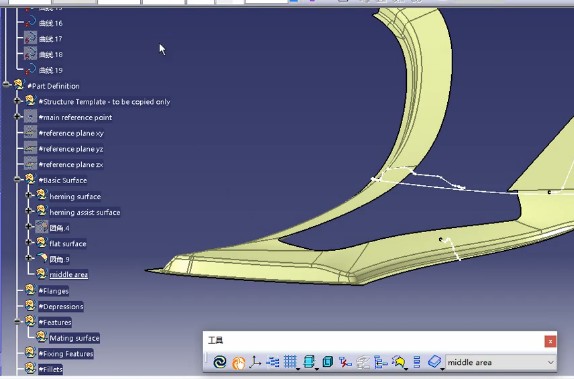Screen dimensions: 574x379
Task: Click the #Flanges geometrical set
Action: coord(53,291)
